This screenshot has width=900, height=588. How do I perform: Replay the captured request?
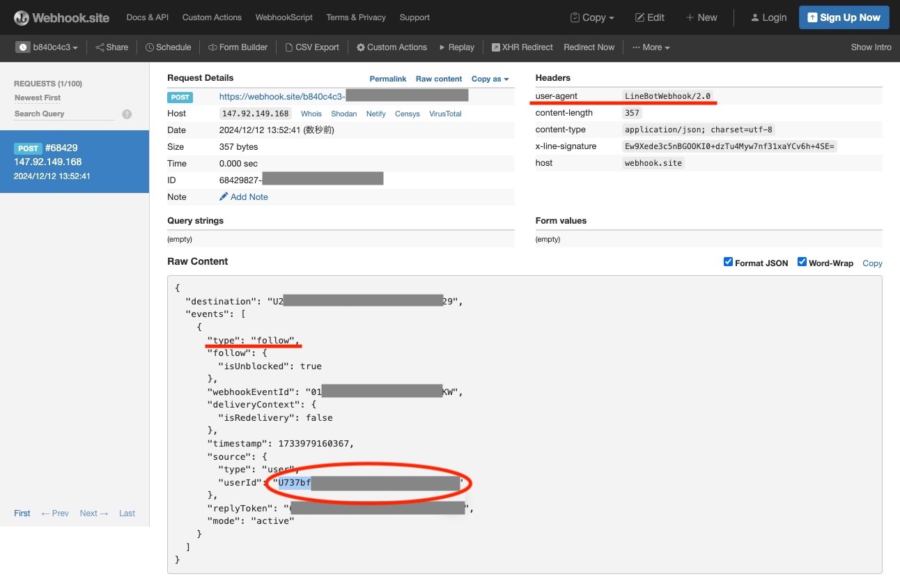pyautogui.click(x=456, y=47)
